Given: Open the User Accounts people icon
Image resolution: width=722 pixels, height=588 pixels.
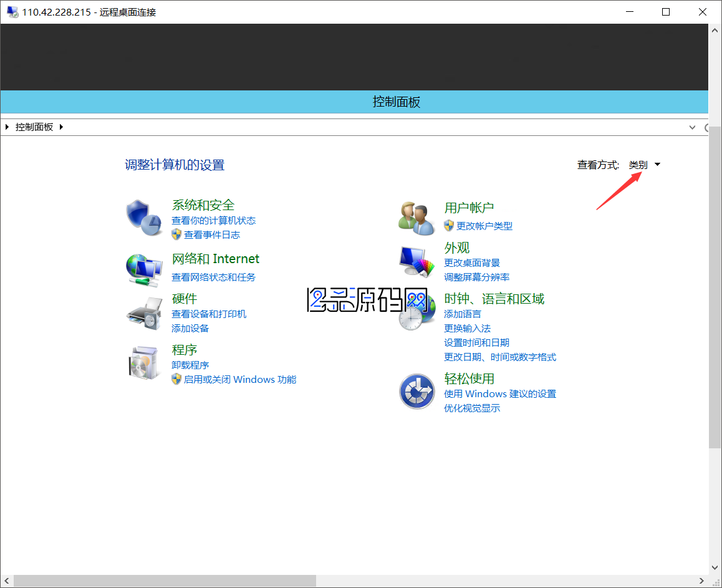Looking at the screenshot, I should click(x=416, y=218).
